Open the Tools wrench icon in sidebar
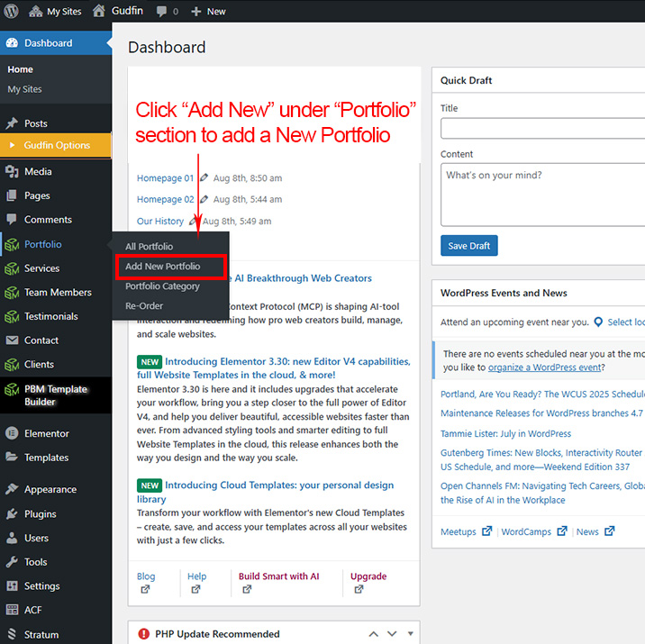Screen dimensions: 645x644 point(12,562)
